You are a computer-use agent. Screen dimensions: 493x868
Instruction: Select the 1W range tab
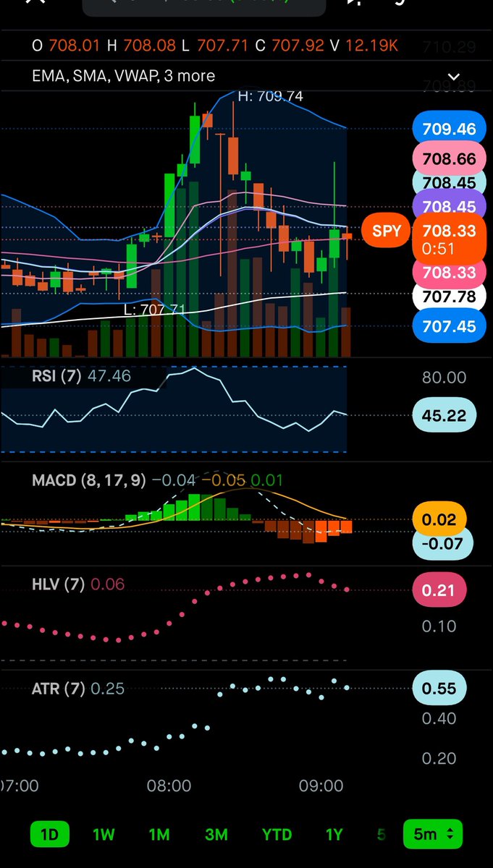(x=104, y=834)
